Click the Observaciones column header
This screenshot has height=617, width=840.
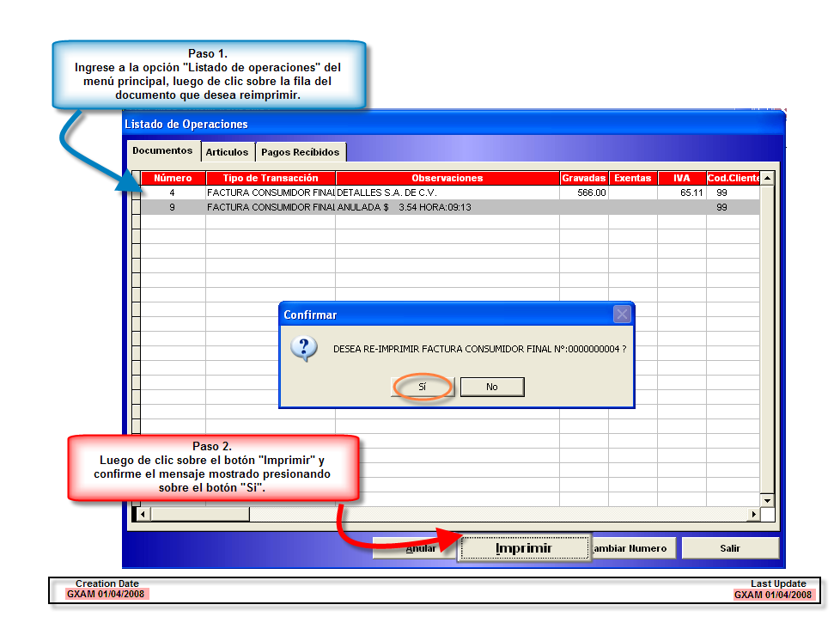tap(447, 178)
